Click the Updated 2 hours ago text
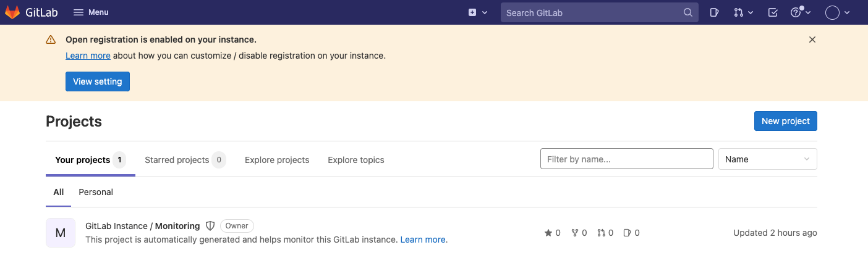 pyautogui.click(x=775, y=233)
